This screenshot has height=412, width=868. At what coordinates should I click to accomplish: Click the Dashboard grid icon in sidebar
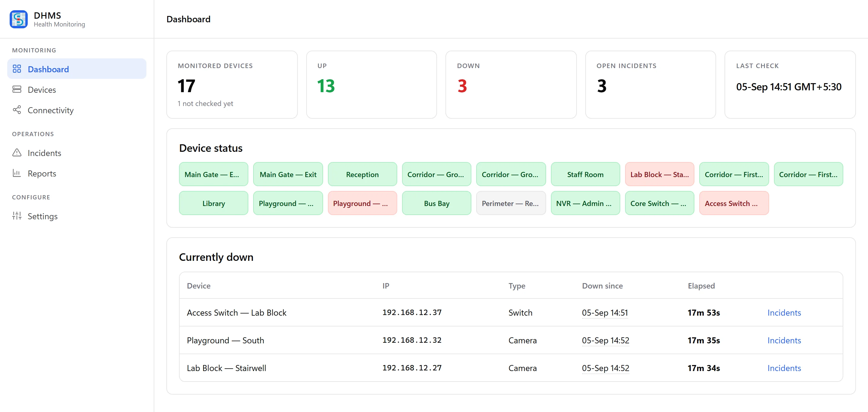click(17, 69)
